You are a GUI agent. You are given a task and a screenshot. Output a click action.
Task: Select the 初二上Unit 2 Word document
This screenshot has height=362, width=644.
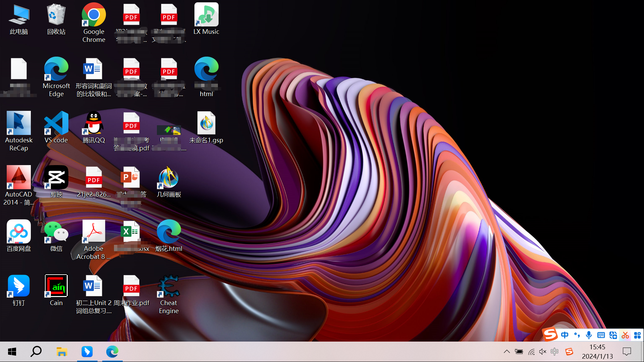(94, 294)
